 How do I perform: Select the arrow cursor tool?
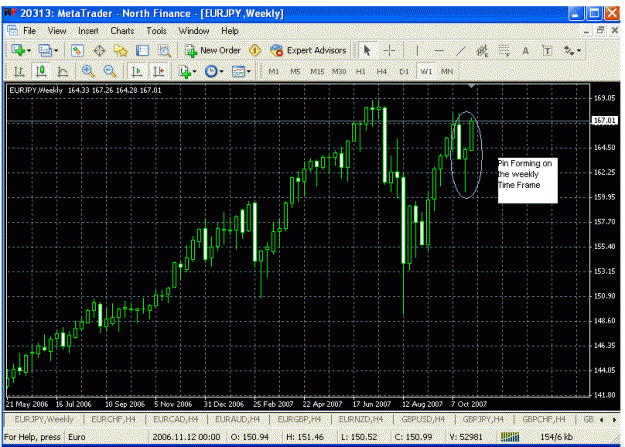[x=367, y=50]
